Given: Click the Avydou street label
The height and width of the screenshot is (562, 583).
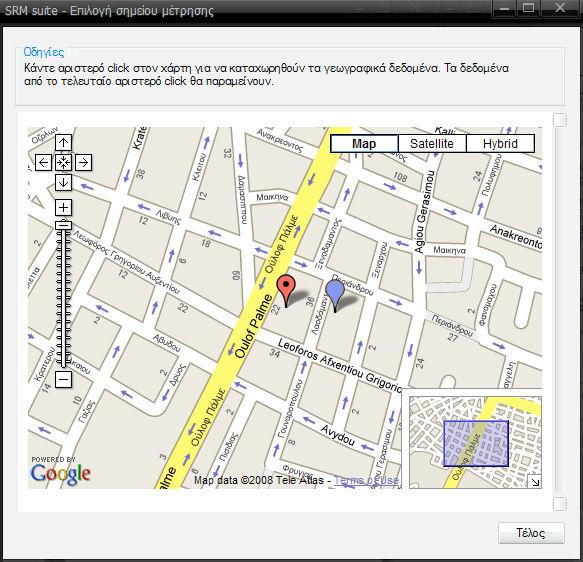Looking at the screenshot, I should click(338, 436).
